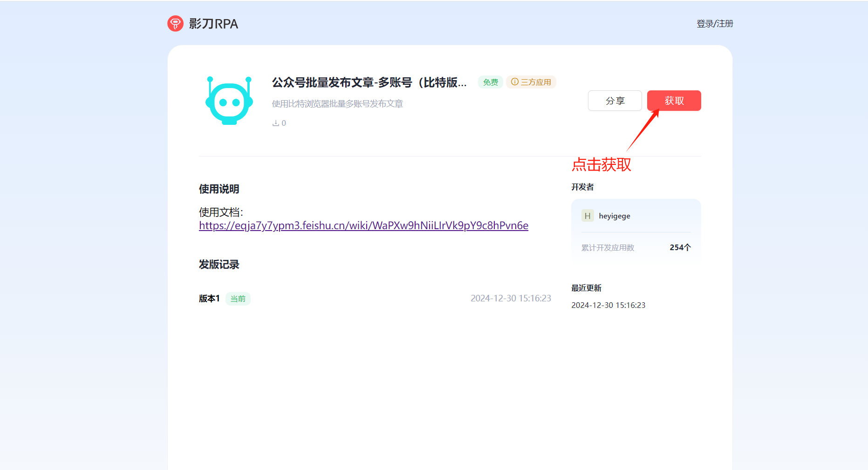Select developer name heyigege

(x=615, y=216)
